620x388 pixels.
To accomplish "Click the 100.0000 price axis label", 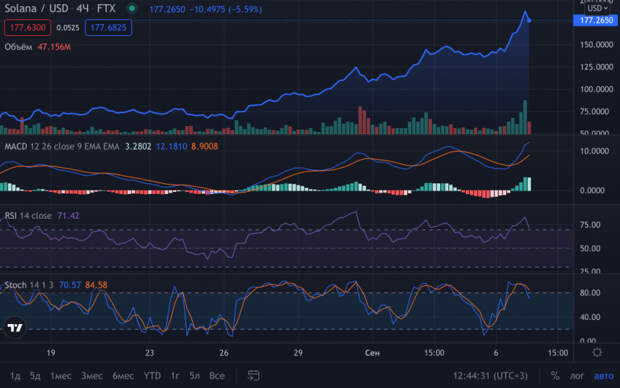I will tap(597, 89).
